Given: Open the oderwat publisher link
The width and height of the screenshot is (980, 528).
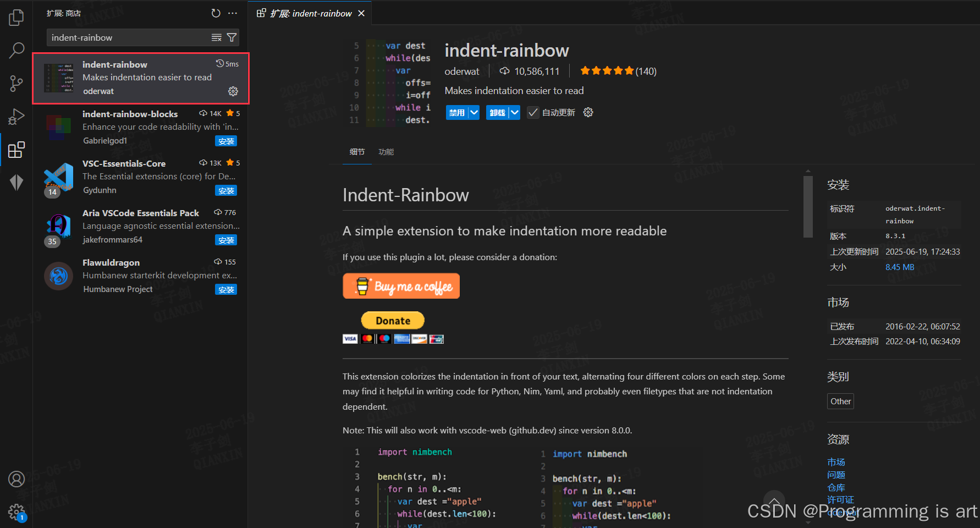Looking at the screenshot, I should pyautogui.click(x=462, y=71).
